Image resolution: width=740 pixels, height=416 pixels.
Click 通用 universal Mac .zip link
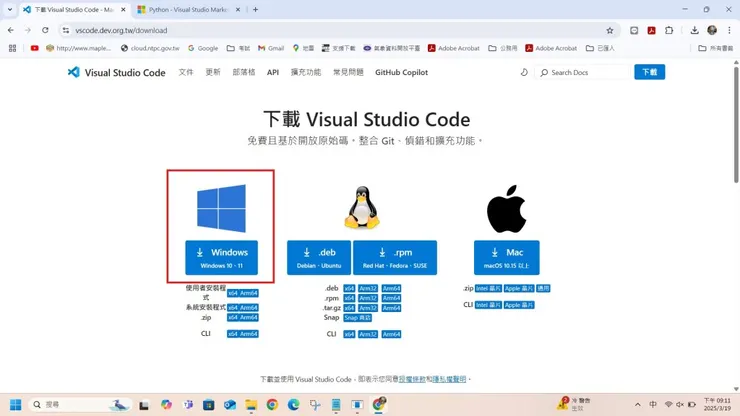543,288
